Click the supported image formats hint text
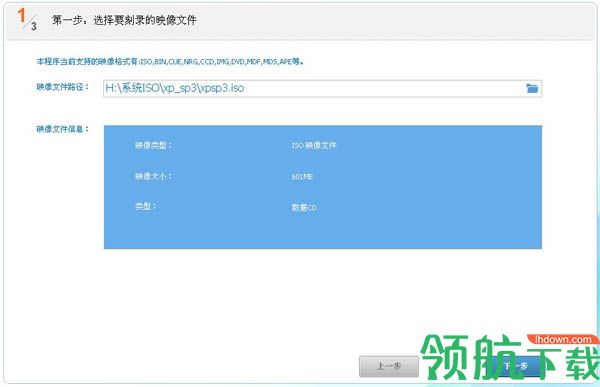Image resolution: width=600 pixels, height=387 pixels. [x=170, y=62]
